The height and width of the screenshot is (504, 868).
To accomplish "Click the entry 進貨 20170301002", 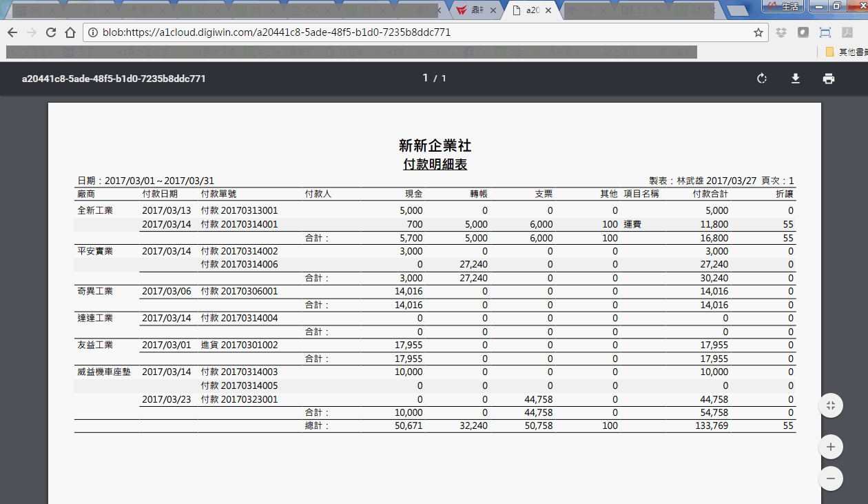I will click(x=239, y=345).
